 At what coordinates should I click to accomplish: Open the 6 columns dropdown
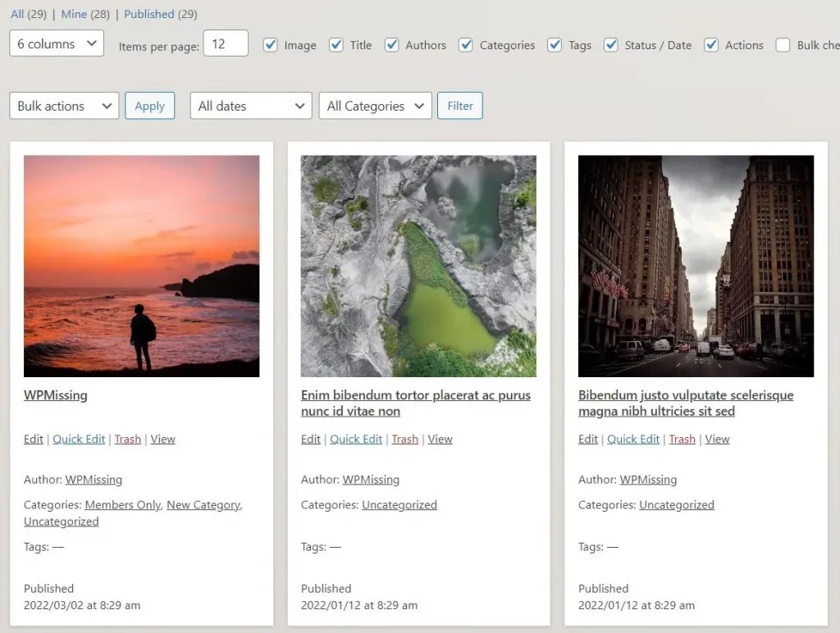[56, 43]
